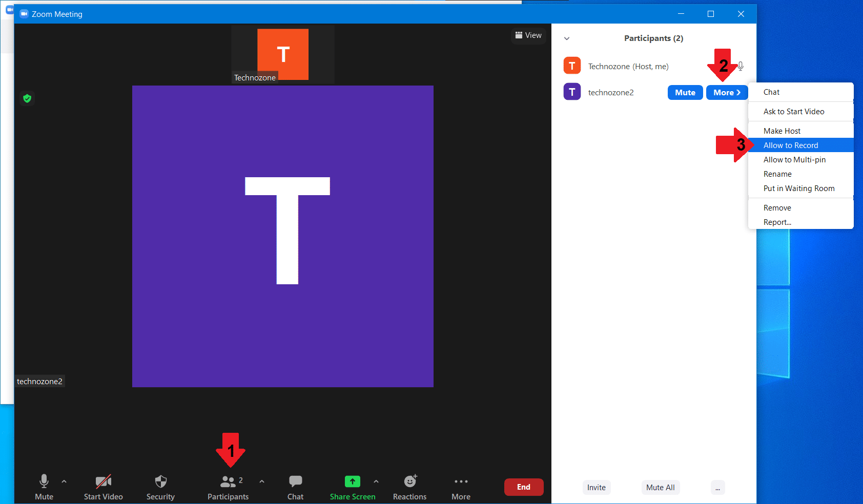Screen dimensions: 863x504
Task: Select Remove from the context menu
Action: pos(801,208)
